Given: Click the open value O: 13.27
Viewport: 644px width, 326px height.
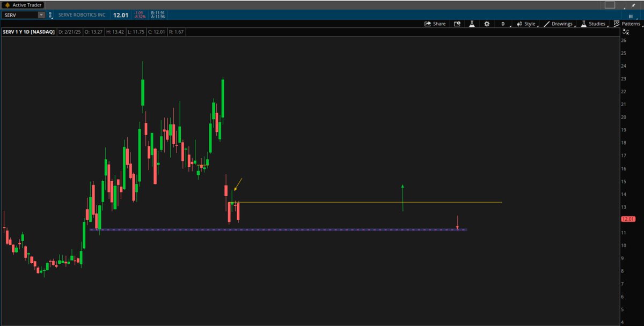Looking at the screenshot, I should (93, 33).
